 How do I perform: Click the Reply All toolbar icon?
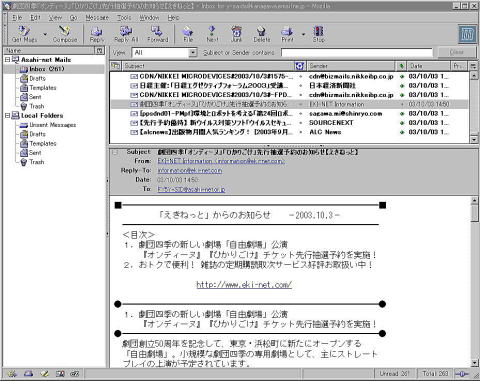126,34
